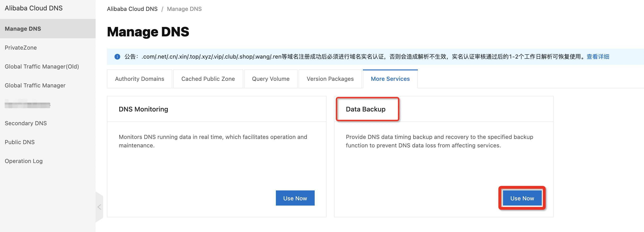Click Alibaba Cloud DNS breadcrumb link
Image resolution: width=644 pixels, height=232 pixels.
[x=132, y=9]
